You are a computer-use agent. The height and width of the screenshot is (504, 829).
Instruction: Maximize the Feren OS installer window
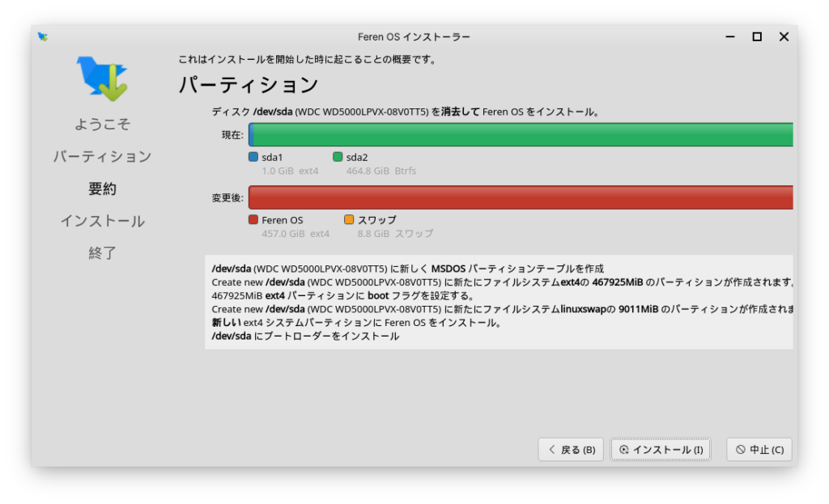pyautogui.click(x=757, y=36)
